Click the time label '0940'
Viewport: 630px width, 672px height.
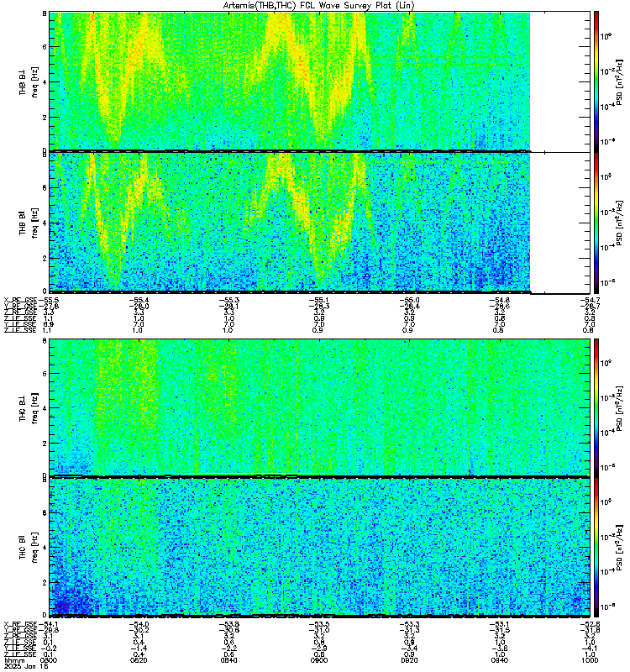click(x=500, y=660)
